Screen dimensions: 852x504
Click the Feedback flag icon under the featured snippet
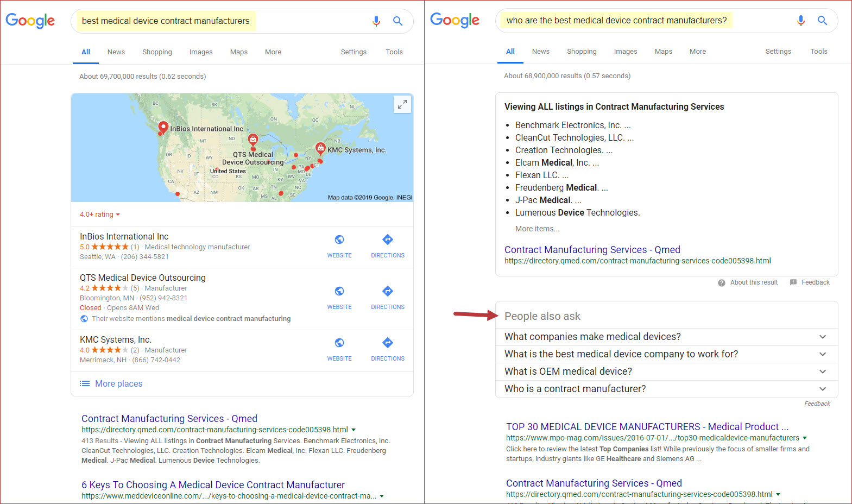pyautogui.click(x=793, y=282)
